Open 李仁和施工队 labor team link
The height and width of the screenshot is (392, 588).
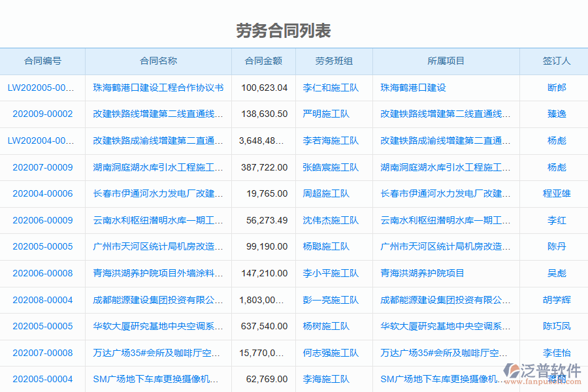click(x=328, y=88)
